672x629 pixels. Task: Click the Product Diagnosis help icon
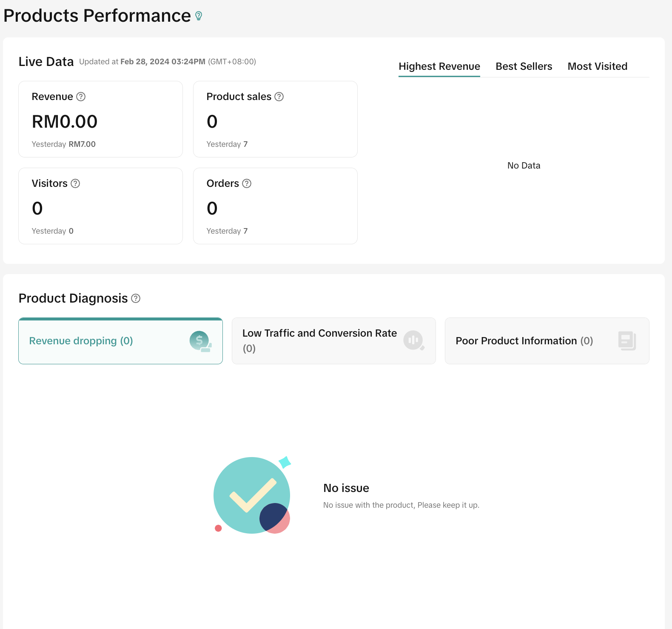(136, 298)
